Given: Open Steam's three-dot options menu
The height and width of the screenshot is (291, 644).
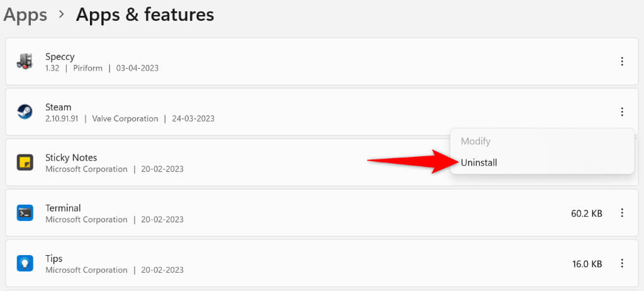Looking at the screenshot, I should click(x=622, y=112).
